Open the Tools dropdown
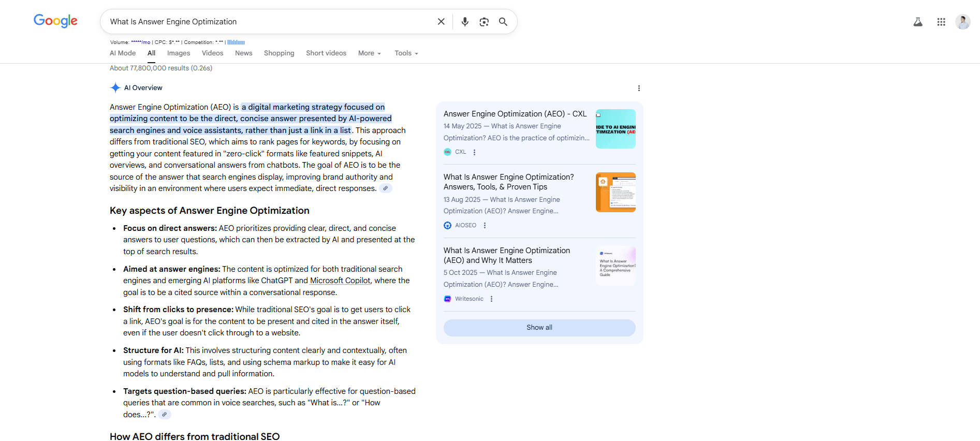The image size is (980, 441). 406,53
